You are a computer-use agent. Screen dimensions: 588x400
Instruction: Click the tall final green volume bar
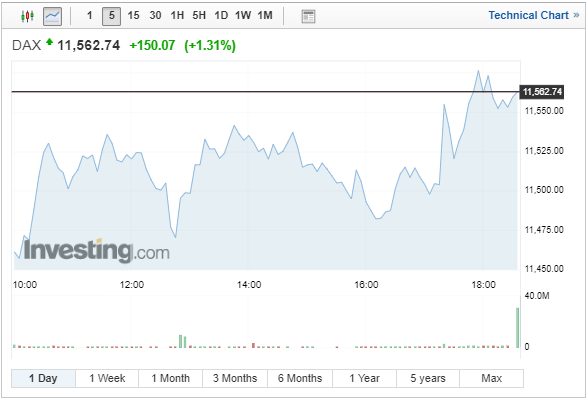click(518, 328)
